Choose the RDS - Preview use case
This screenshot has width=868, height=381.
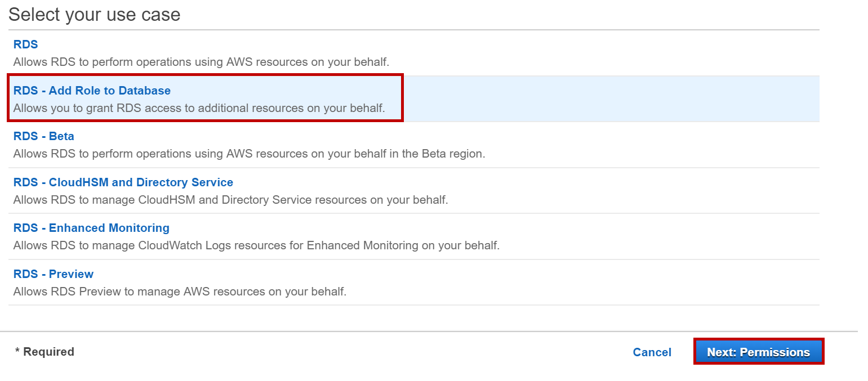pos(54,274)
